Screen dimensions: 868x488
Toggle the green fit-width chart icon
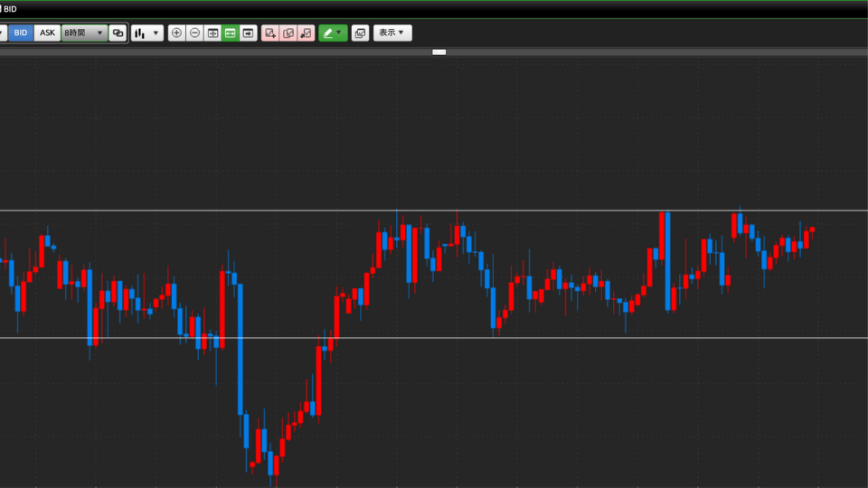coord(230,33)
